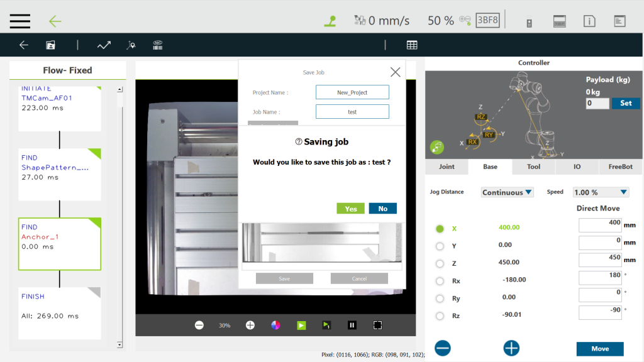Image resolution: width=644 pixels, height=362 pixels.
Task: Open the Jog Distance Continuous dropdown
Action: click(507, 192)
